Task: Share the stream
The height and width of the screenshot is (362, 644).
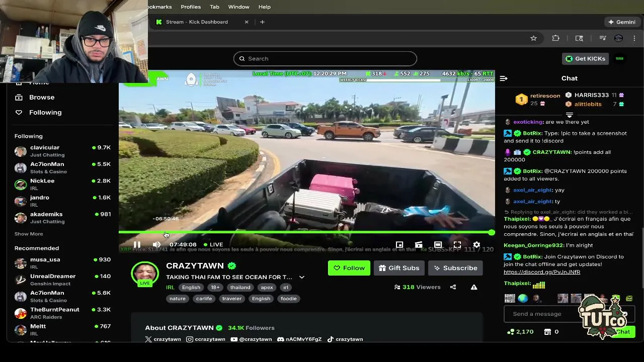Action: click(453, 287)
